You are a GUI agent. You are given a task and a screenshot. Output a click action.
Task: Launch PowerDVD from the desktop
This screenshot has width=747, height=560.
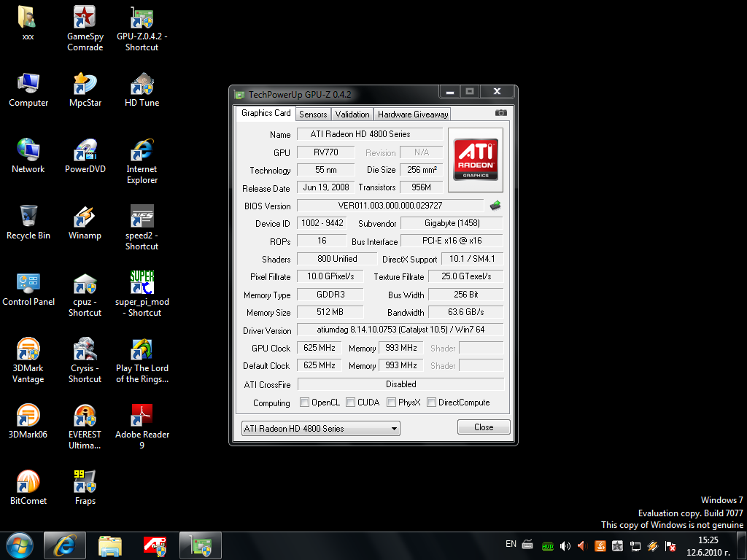(85, 156)
